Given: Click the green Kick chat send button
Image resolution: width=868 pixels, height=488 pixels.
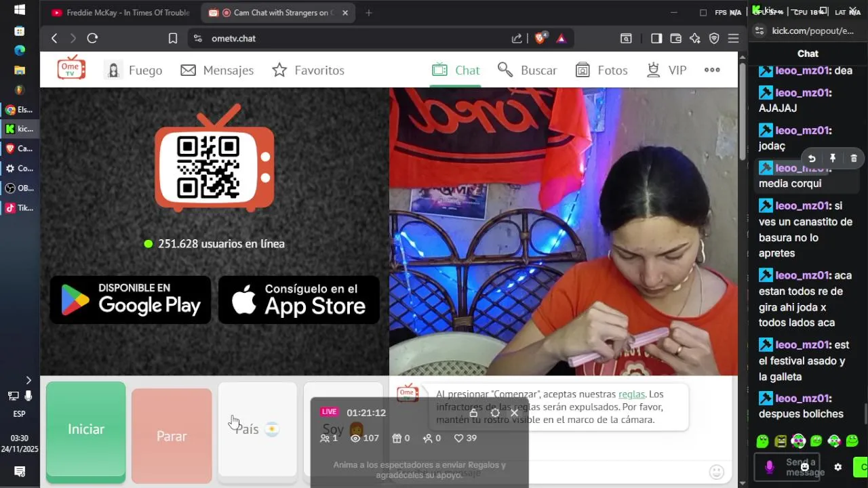Looking at the screenshot, I should [861, 466].
